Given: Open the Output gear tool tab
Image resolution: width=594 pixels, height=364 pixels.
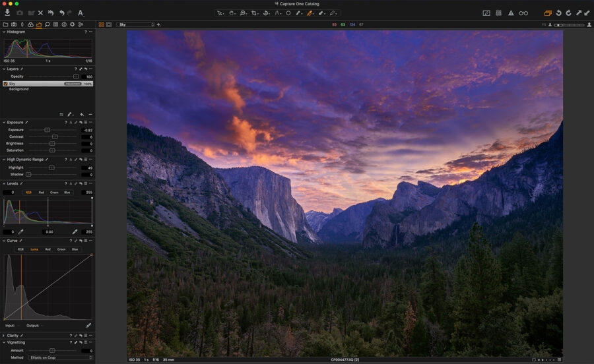Looking at the screenshot, I should (x=73, y=24).
